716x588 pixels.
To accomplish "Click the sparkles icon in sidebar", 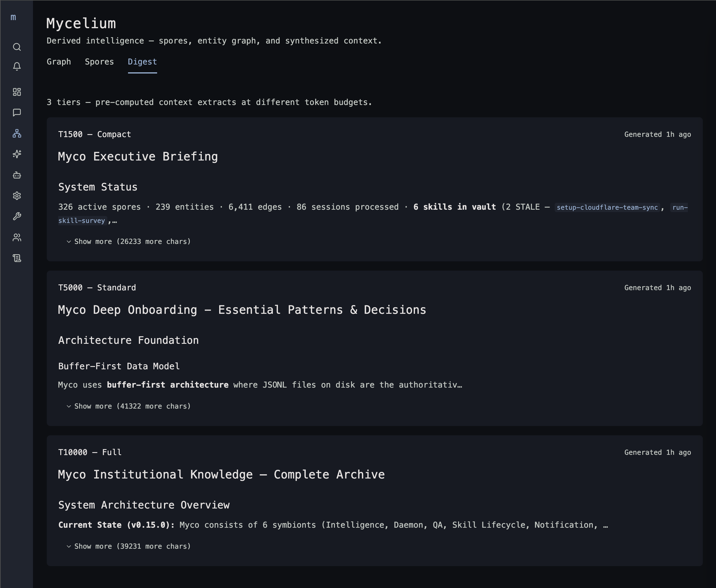I will pos(16,154).
